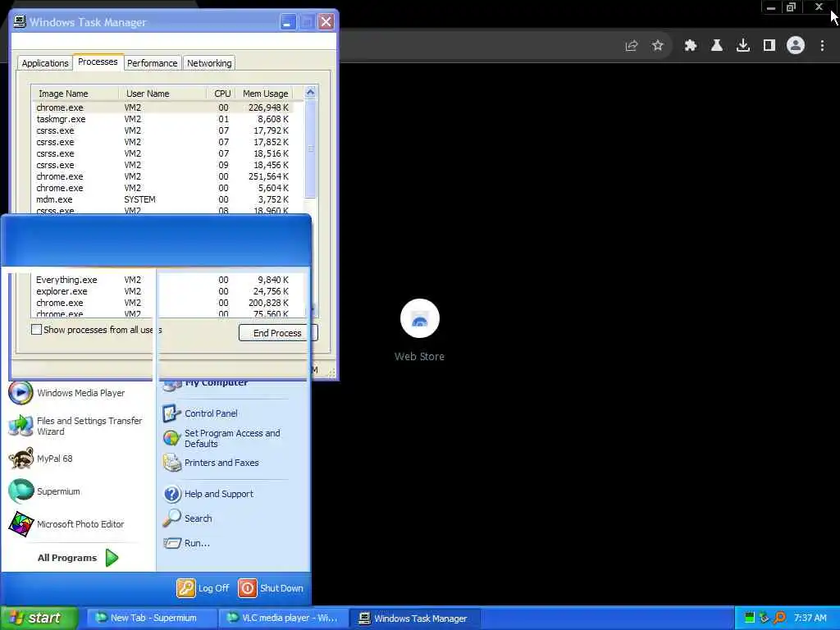Toggle Show processes from all users
The width and height of the screenshot is (840, 630).
click(36, 330)
